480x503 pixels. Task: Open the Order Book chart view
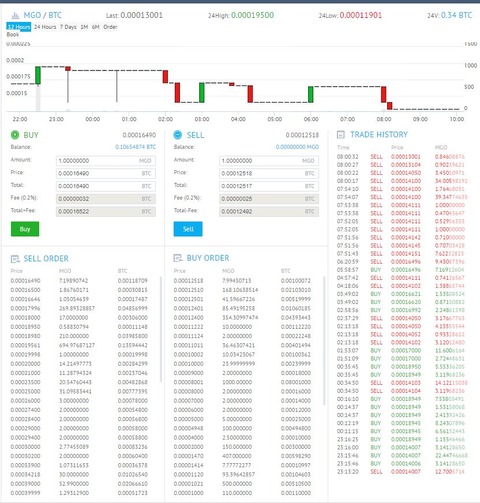[x=110, y=27]
